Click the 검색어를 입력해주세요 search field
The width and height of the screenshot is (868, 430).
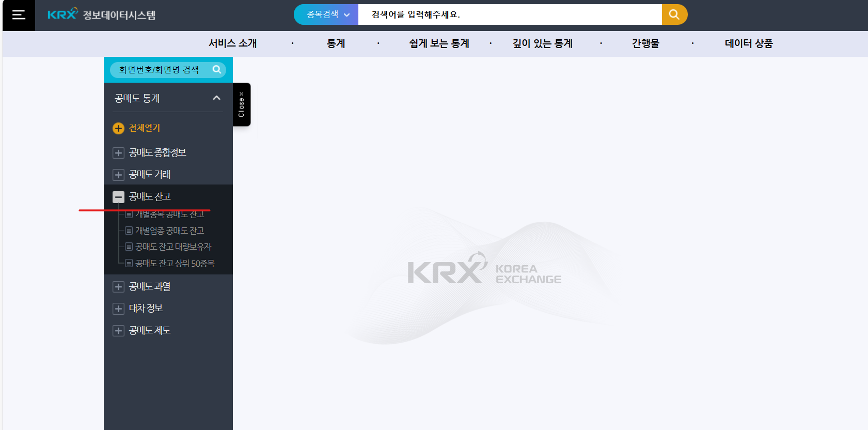click(x=510, y=14)
